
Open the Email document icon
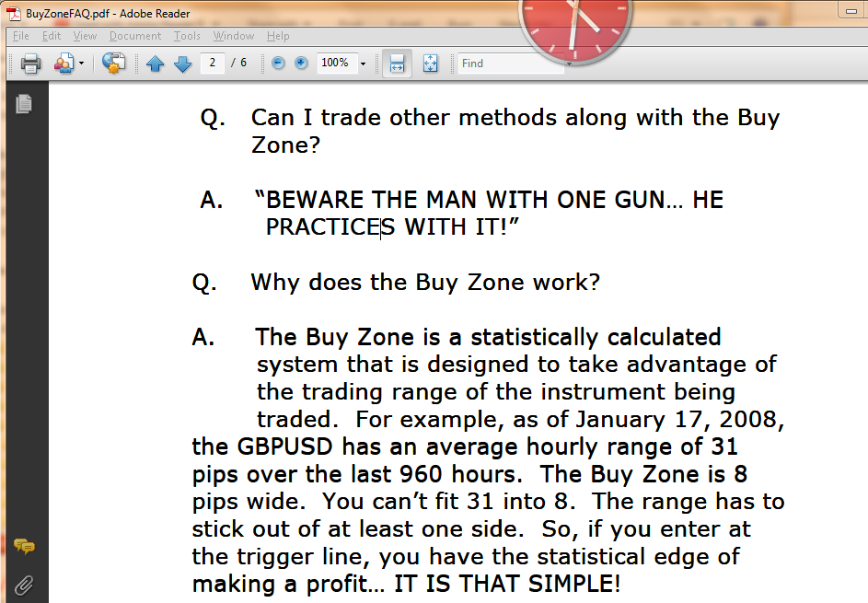click(x=64, y=64)
